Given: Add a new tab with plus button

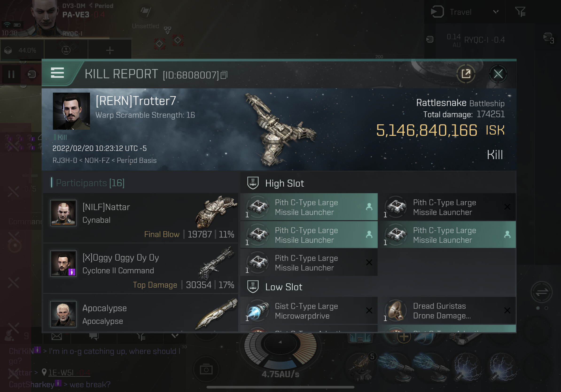Looking at the screenshot, I should (110, 50).
